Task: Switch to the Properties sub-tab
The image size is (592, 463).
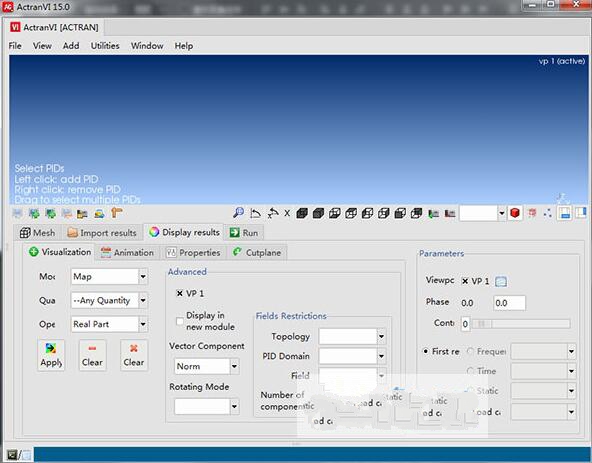Action: tap(193, 252)
